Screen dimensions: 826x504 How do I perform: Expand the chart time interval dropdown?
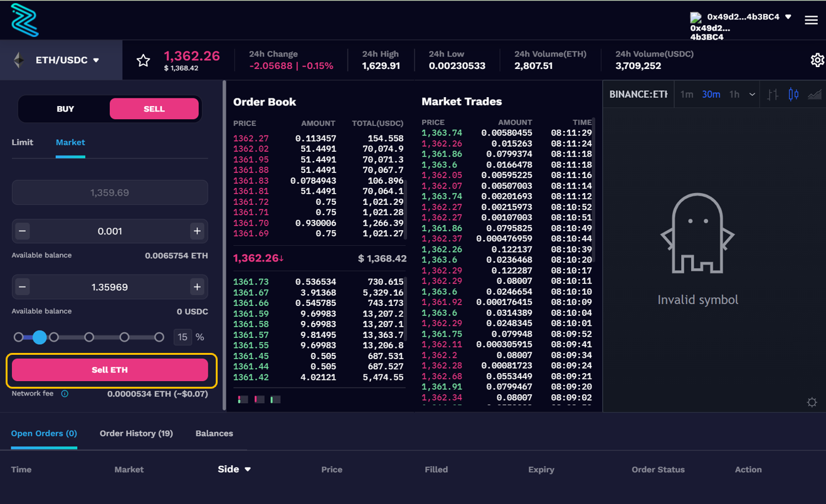pos(752,95)
